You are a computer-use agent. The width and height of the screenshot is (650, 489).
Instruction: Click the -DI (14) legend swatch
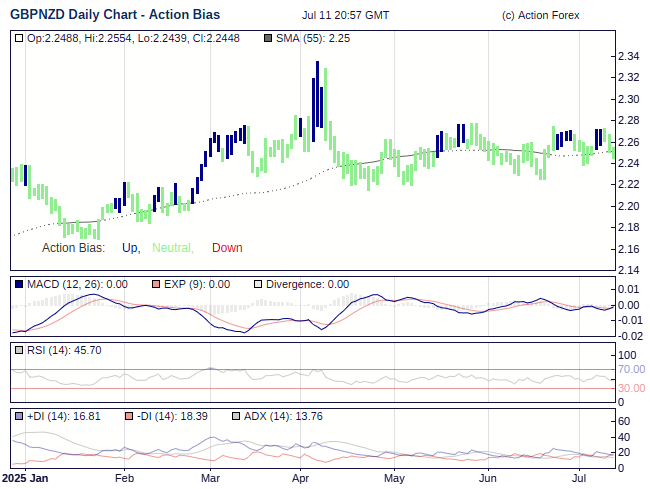coord(128,416)
